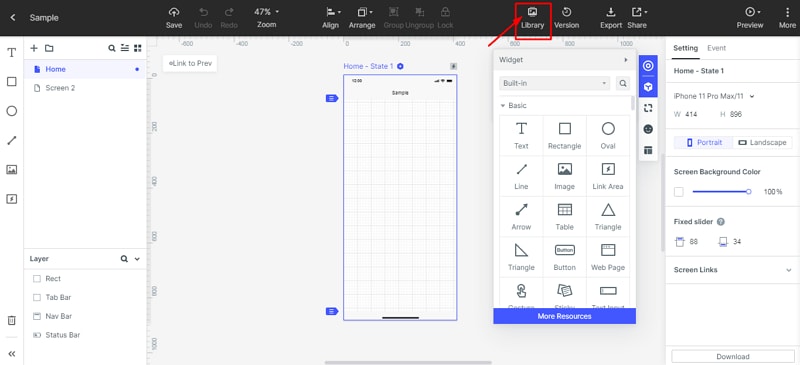Pick the Table widget from Basic library
Image resolution: width=800 pixels, height=365 pixels.
[564, 216]
